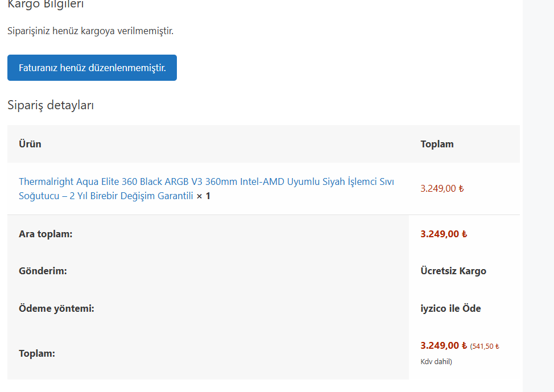Click the 'Faturanız henüz düzenlenmemiştir.' invoice button
554x392 pixels.
point(92,68)
